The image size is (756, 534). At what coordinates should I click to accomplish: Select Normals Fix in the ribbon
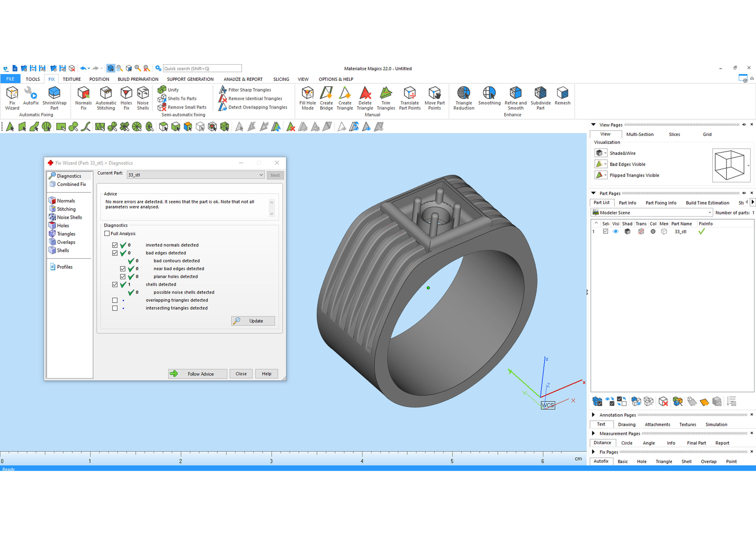click(x=83, y=98)
